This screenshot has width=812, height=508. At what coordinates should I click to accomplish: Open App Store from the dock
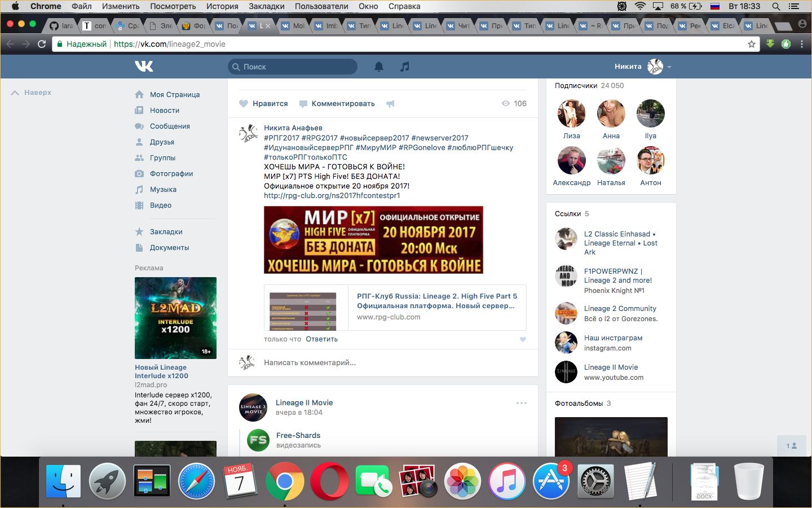pos(551,481)
